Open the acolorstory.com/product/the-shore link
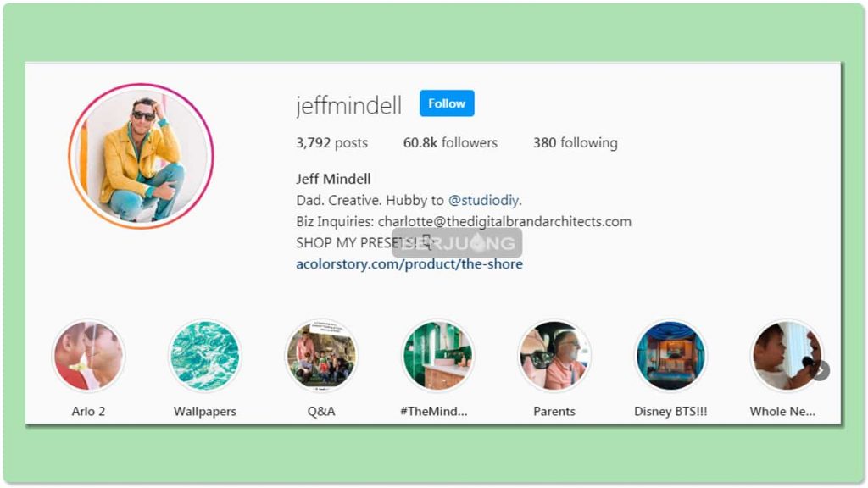868x488 pixels. (x=409, y=264)
